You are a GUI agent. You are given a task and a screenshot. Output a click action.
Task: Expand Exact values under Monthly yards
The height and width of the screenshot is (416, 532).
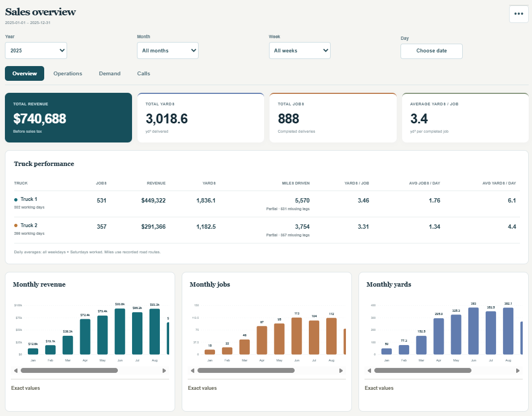click(379, 388)
